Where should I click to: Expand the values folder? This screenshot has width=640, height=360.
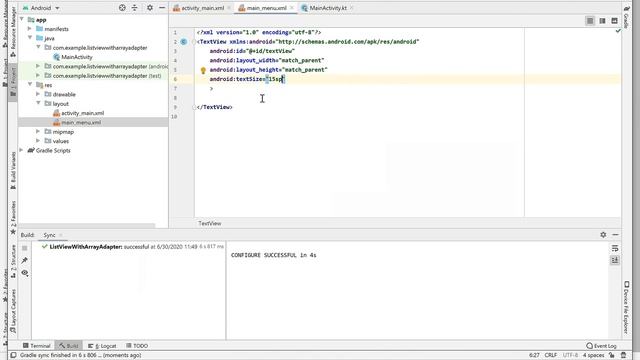[38, 141]
